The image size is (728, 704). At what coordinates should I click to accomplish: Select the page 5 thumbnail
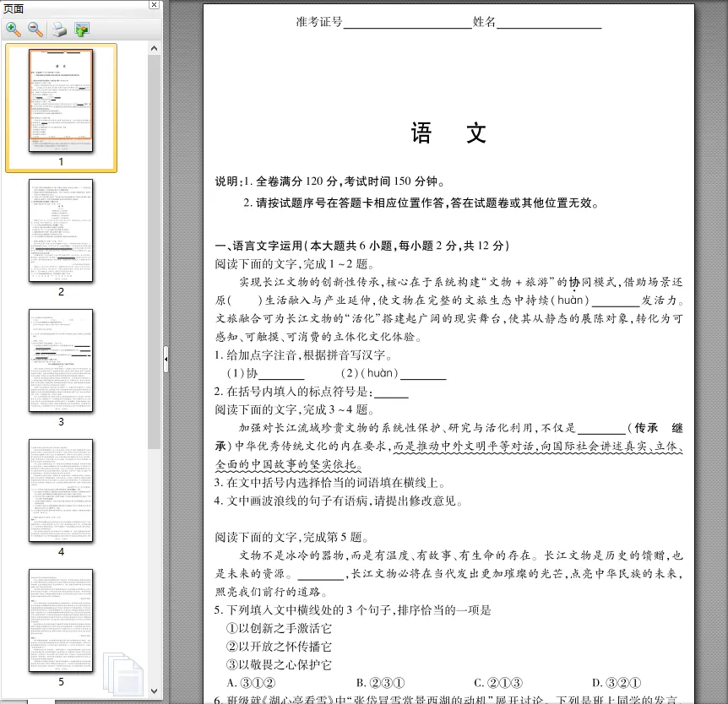60,621
